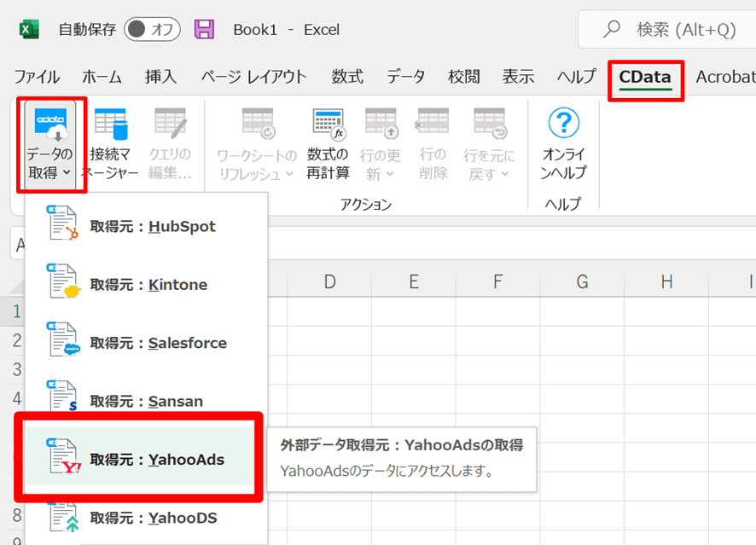Choose 取得元: Sansan from menu
Viewport: 756px width, 545px height.
click(146, 401)
